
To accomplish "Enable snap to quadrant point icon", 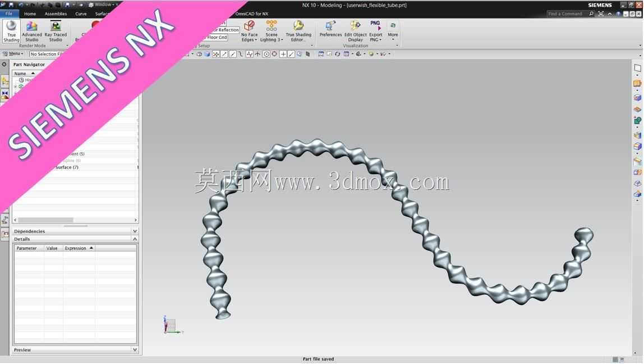I will (274, 54).
